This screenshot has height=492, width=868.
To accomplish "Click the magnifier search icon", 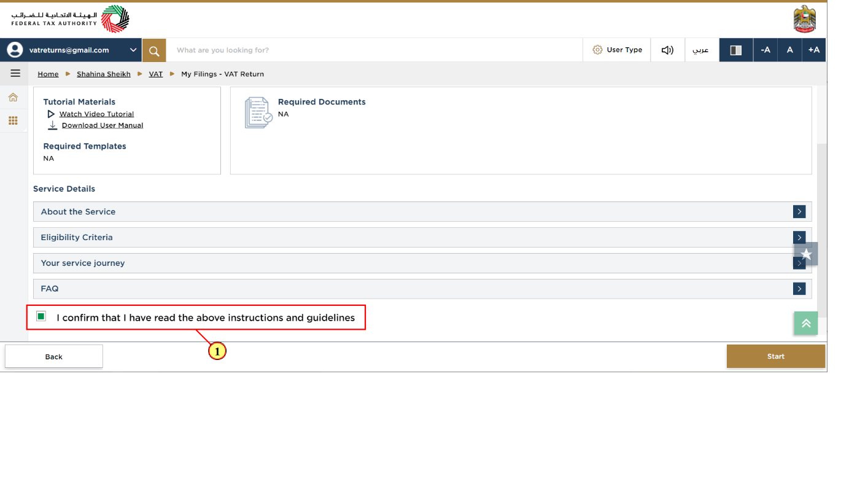I will [154, 50].
